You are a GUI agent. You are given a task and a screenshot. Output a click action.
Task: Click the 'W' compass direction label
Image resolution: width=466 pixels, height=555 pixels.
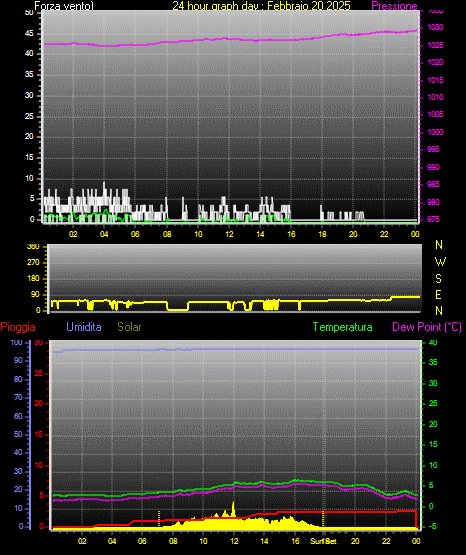click(x=440, y=262)
